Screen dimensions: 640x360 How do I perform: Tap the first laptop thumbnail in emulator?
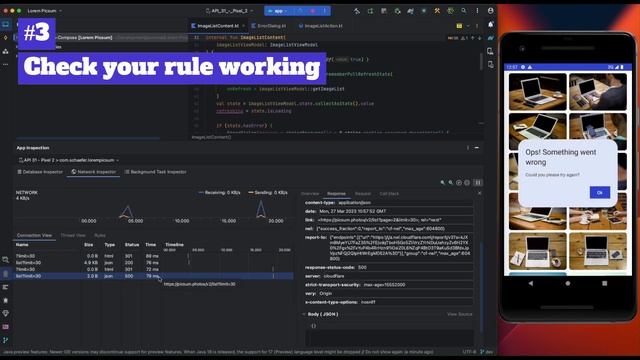538,92
